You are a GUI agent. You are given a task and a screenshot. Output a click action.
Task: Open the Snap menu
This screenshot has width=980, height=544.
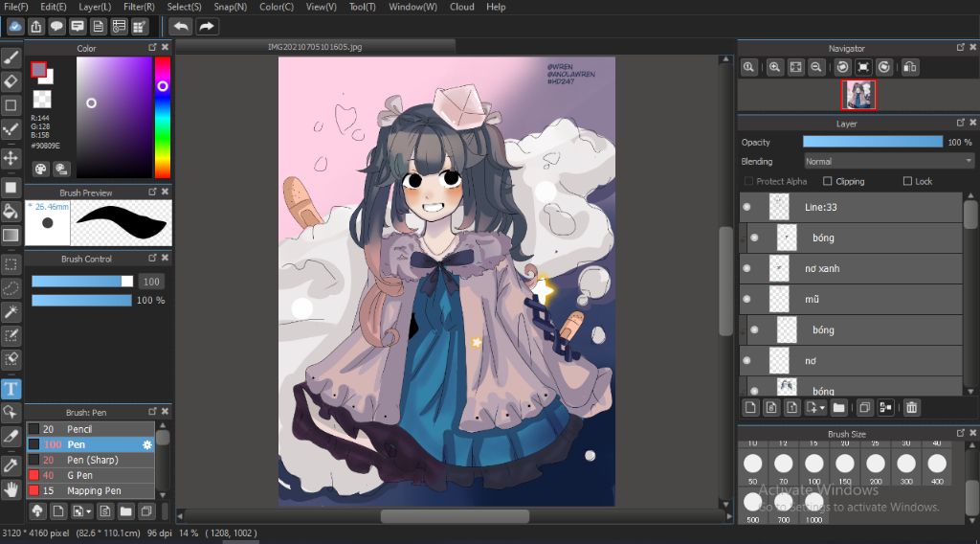(230, 7)
